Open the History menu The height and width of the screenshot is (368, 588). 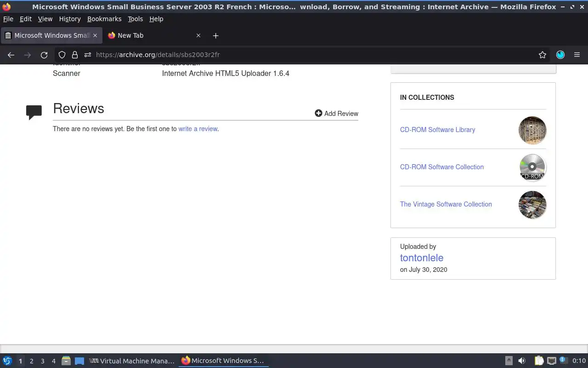pos(70,19)
